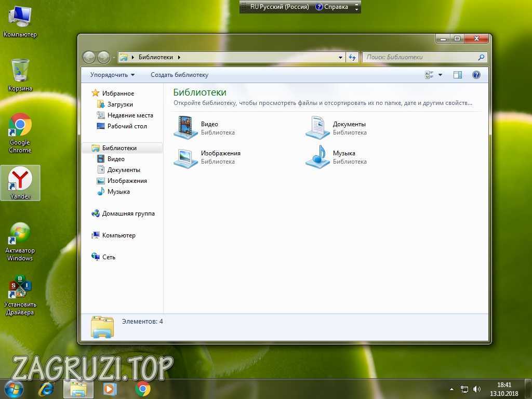The width and height of the screenshot is (532, 399).
Task: Open the network tray icon
Action: tap(464, 389)
